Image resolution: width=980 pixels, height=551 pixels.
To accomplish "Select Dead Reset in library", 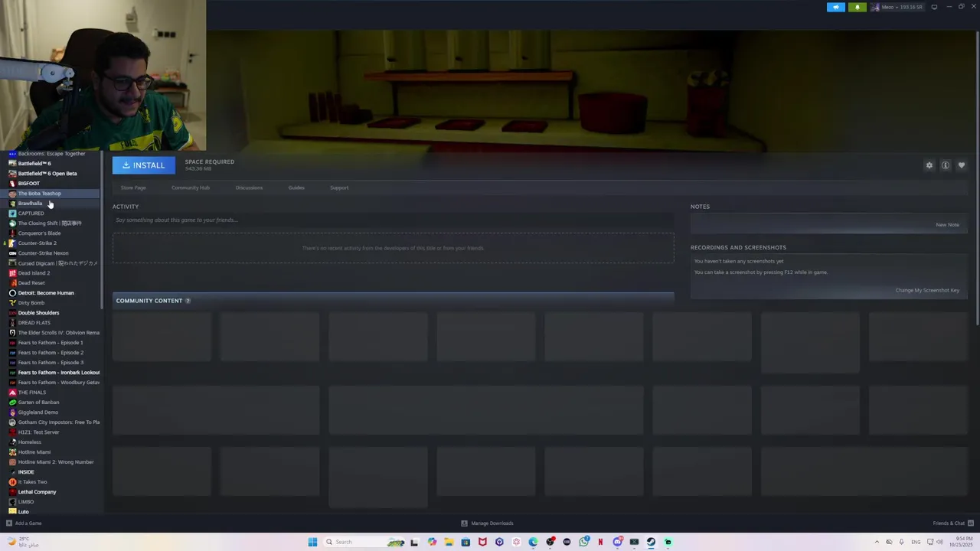I will [x=51, y=283].
